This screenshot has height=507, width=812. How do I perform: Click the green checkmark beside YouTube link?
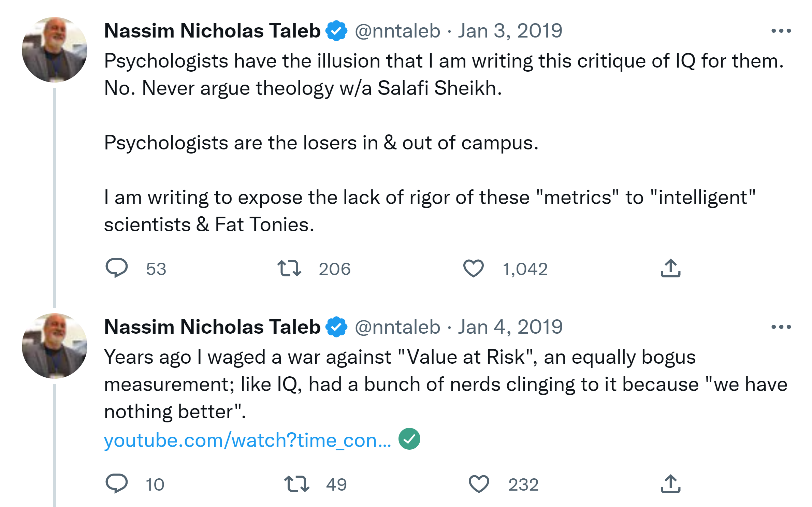[409, 439]
